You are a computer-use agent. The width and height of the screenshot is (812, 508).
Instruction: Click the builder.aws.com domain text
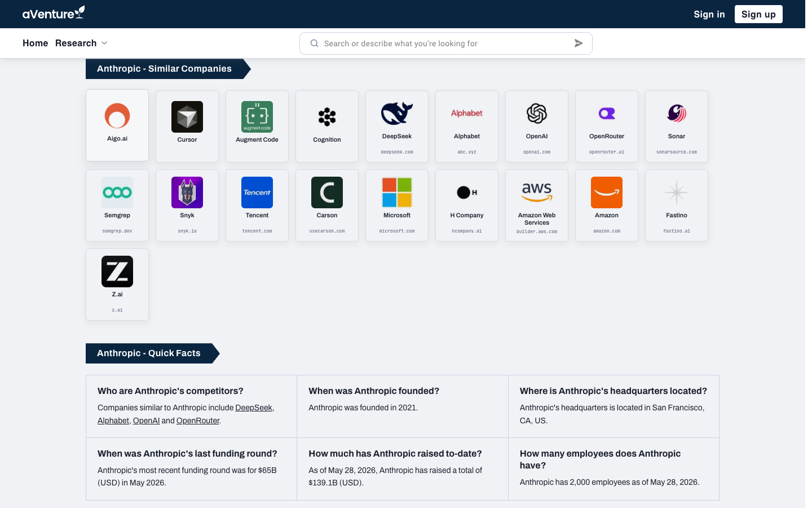tap(537, 231)
